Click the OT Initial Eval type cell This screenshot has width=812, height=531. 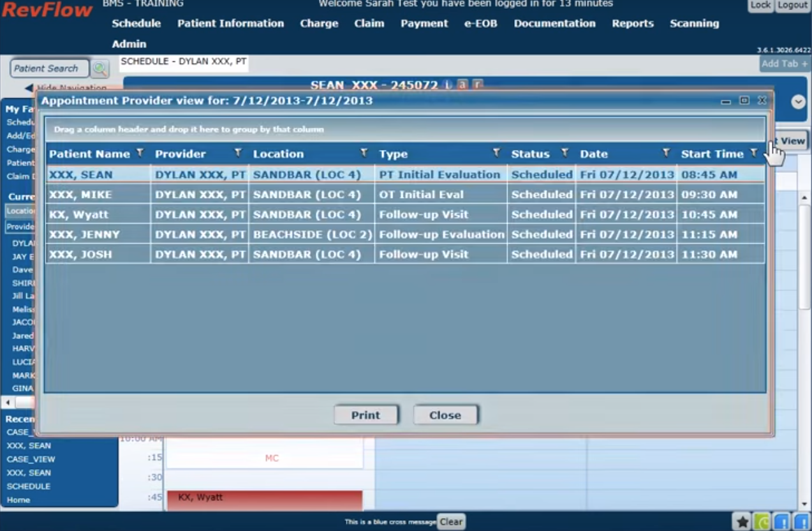tap(441, 195)
